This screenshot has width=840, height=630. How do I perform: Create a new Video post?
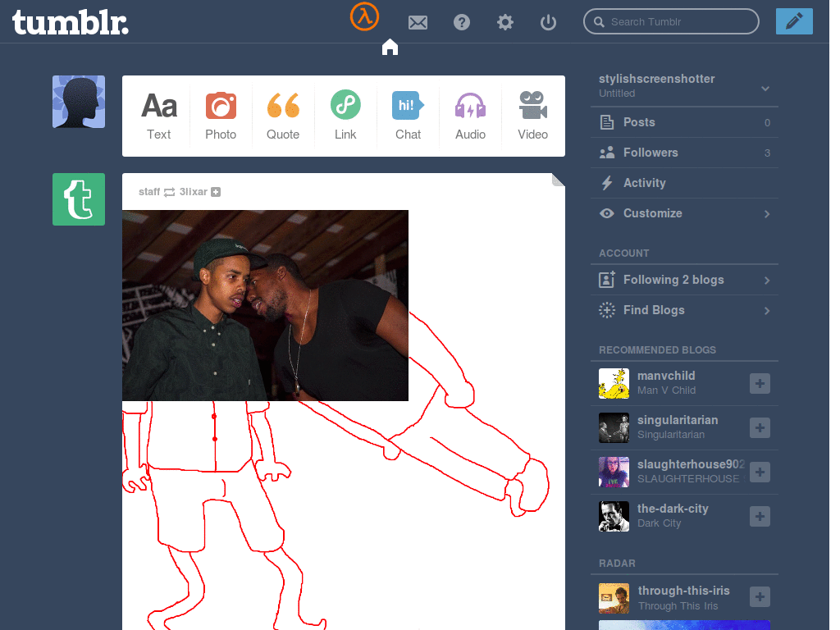pos(532,116)
